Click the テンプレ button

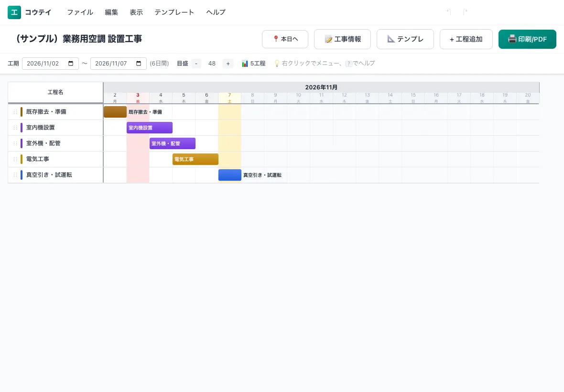click(x=405, y=39)
